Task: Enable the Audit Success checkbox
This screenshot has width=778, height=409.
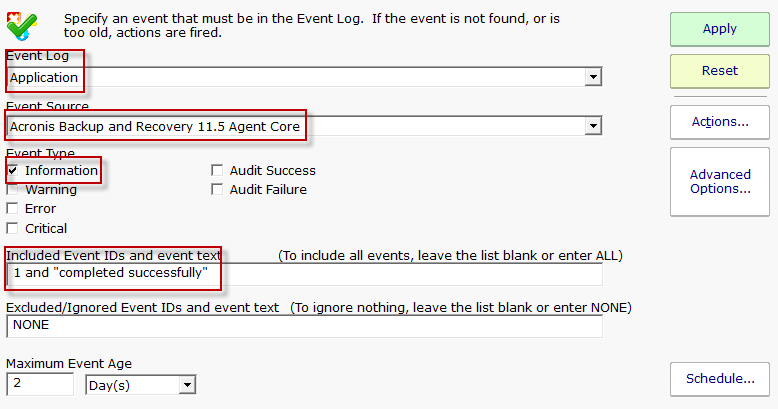Action: tap(217, 171)
